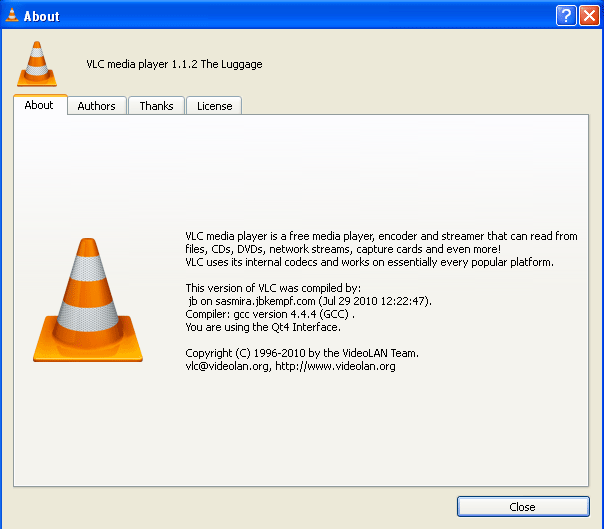
Task: Click the vlc@videolan.org address text
Action: click(227, 366)
